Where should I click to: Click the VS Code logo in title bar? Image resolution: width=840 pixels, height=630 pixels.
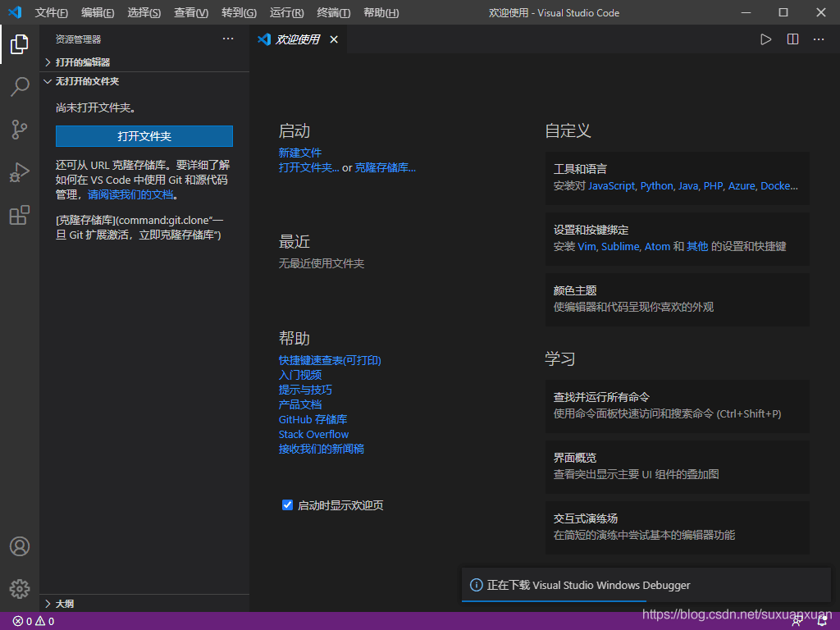pos(15,12)
